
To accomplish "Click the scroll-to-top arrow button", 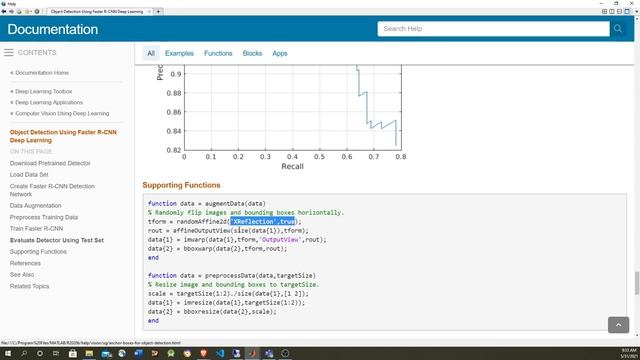I will click(618, 325).
